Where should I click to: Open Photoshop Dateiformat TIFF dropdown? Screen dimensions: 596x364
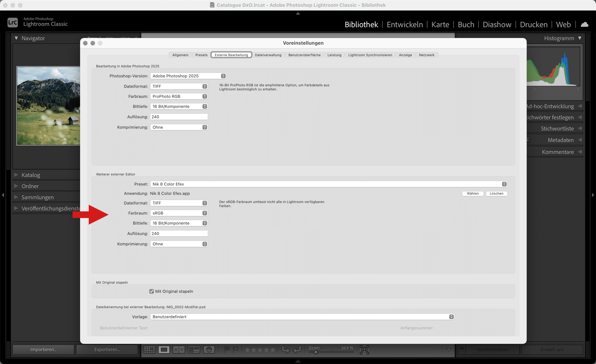click(179, 86)
